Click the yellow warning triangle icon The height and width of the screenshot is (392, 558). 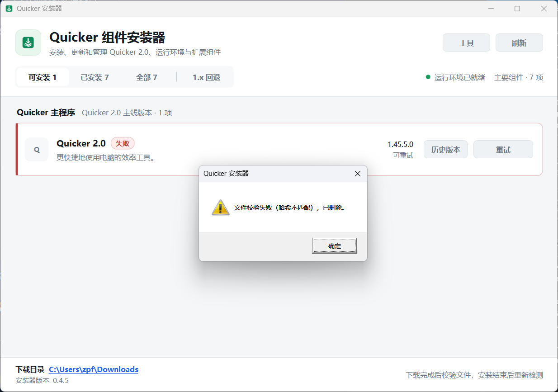(x=221, y=208)
